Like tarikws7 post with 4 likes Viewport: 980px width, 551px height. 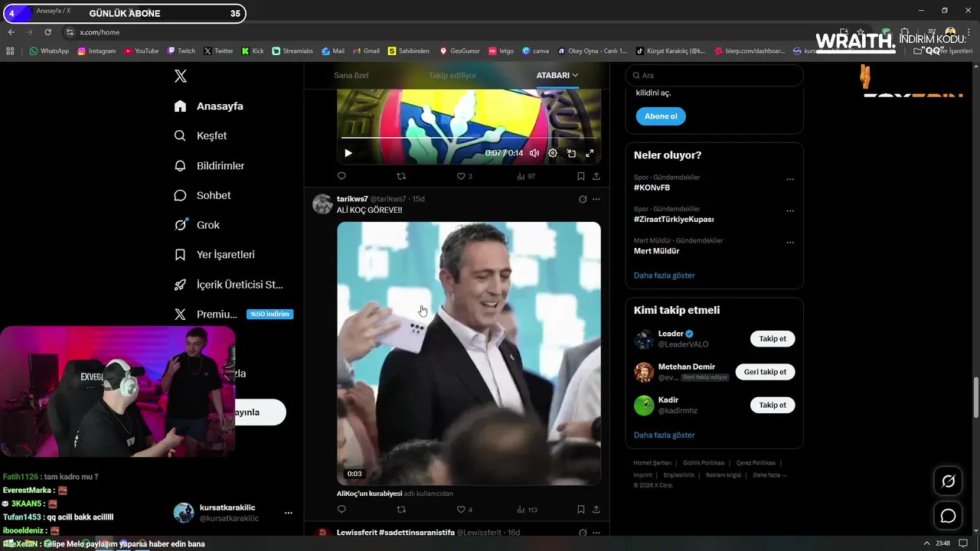click(x=464, y=509)
